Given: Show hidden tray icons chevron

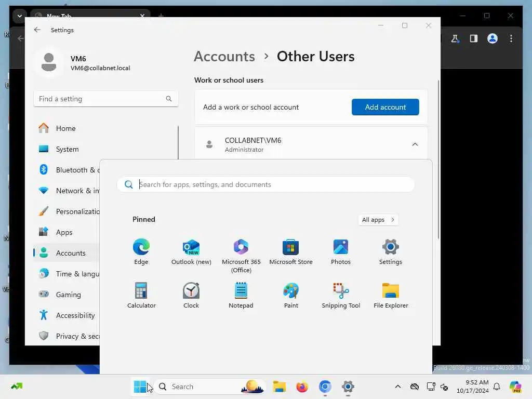Looking at the screenshot, I should (x=398, y=387).
